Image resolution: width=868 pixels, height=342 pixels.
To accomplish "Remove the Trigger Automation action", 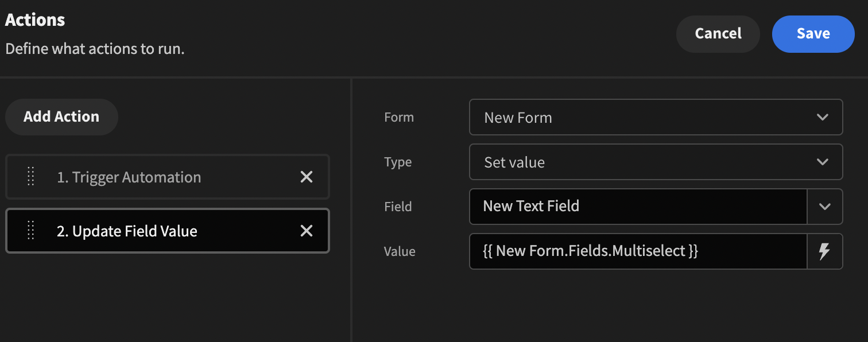I will click(307, 177).
